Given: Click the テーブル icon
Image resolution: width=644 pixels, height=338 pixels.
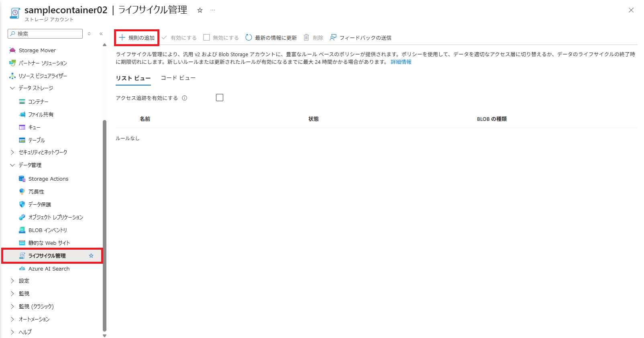Looking at the screenshot, I should [x=22, y=140].
